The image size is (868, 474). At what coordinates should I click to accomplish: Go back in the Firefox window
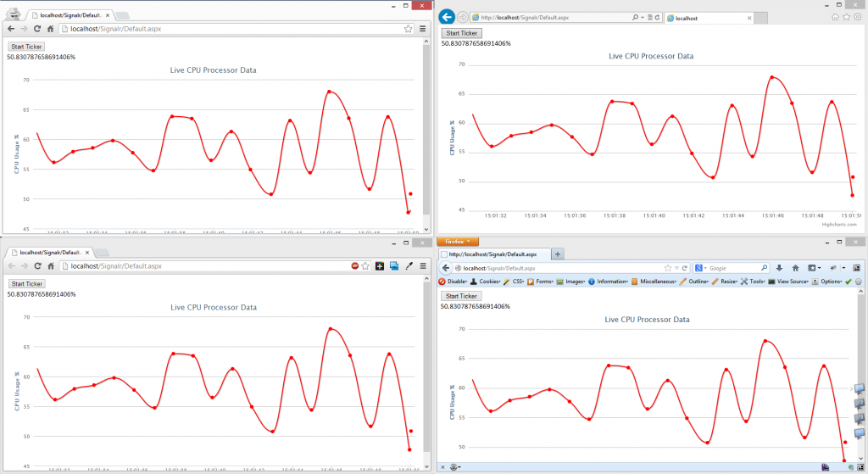point(446,268)
